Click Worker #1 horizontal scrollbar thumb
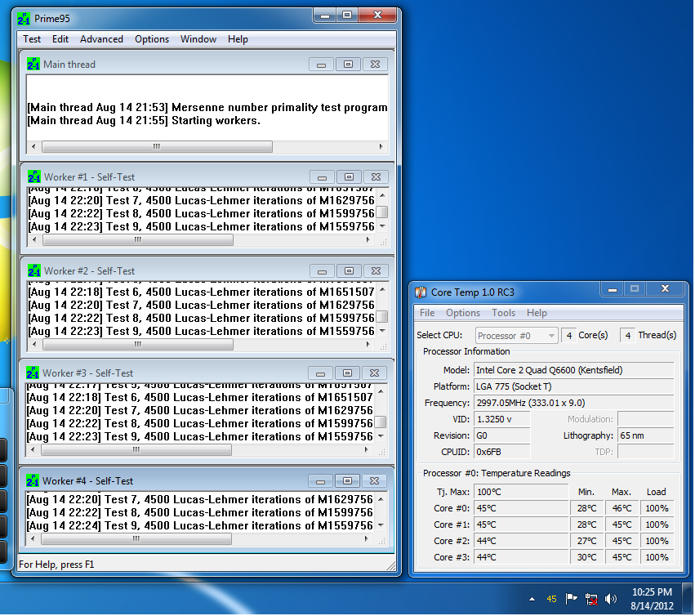This screenshot has height=616, width=695. pos(138,240)
